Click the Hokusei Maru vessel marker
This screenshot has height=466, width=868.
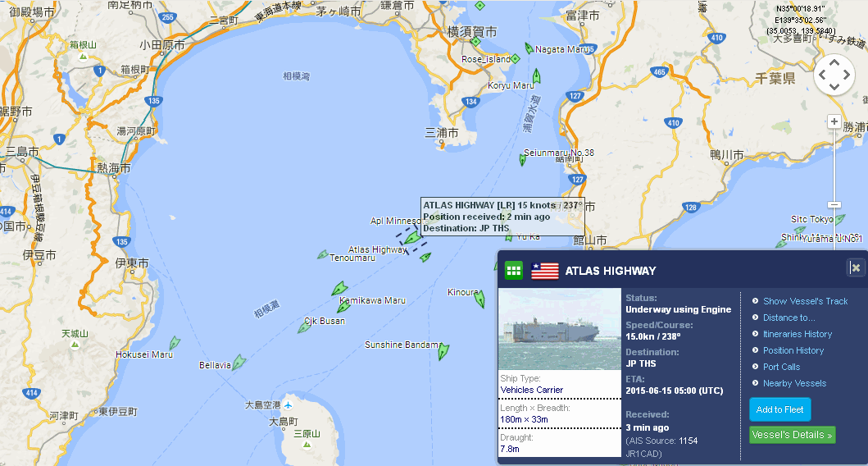click(x=175, y=343)
